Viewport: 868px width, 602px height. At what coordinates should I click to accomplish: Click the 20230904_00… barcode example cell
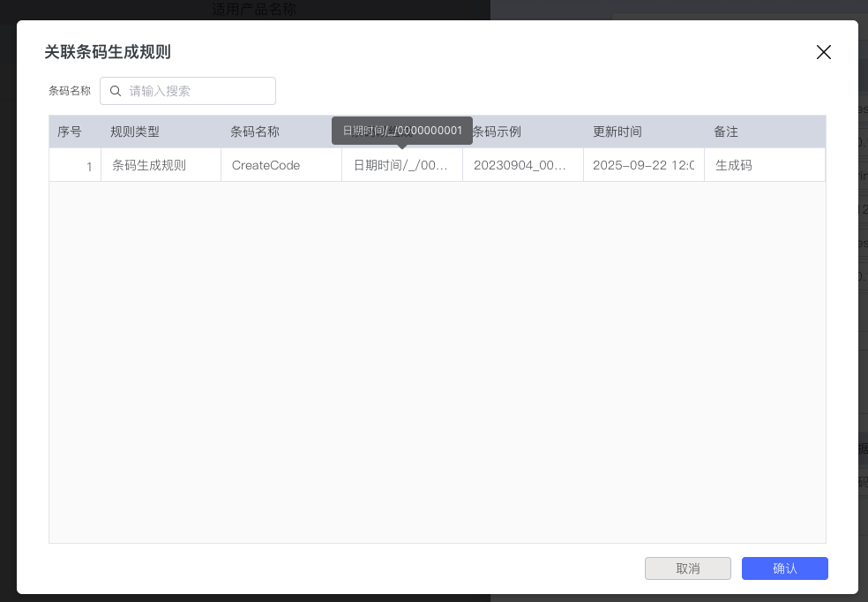point(520,165)
